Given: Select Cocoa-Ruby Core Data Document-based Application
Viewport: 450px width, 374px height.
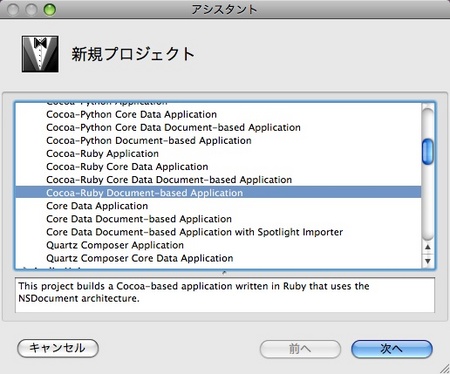Looking at the screenshot, I should click(218, 180).
